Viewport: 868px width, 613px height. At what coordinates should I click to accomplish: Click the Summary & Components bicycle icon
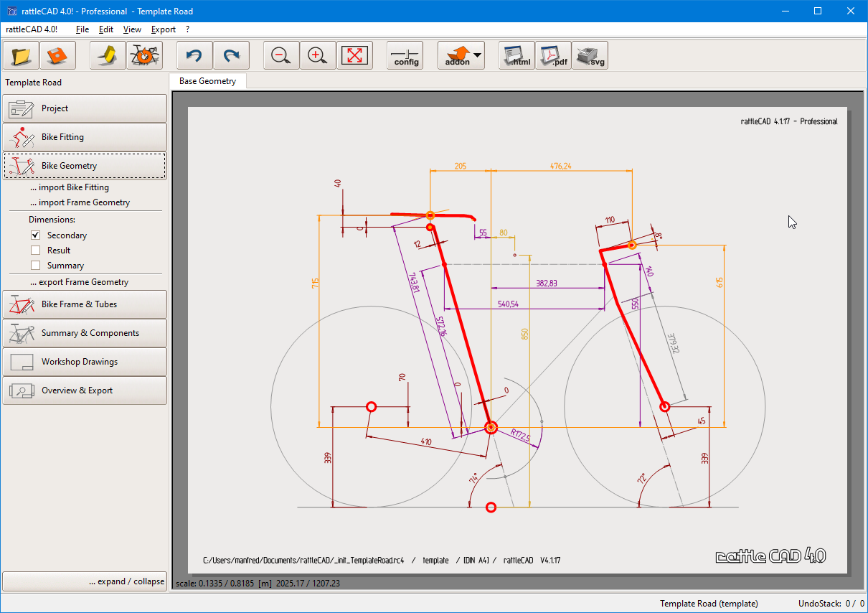22,333
